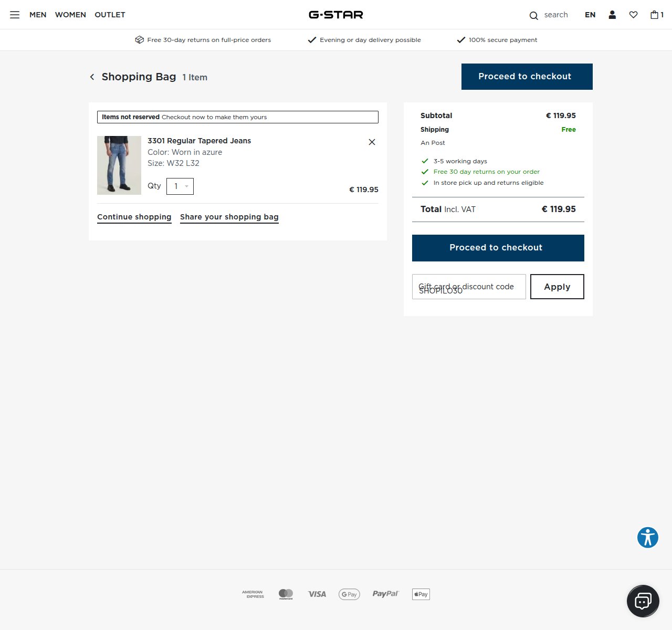Click Share your shopping bag link
This screenshot has width=672, height=630.
229,217
